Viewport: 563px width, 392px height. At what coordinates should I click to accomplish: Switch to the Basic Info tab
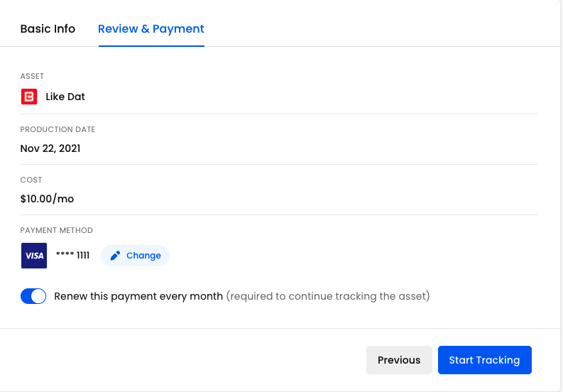coord(48,29)
